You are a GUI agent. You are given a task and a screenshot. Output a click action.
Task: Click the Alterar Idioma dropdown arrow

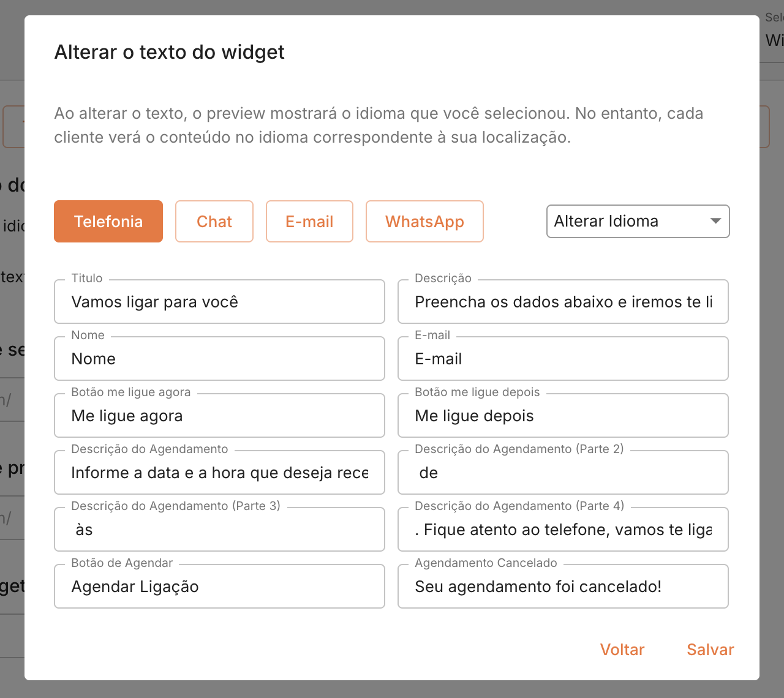[715, 221]
